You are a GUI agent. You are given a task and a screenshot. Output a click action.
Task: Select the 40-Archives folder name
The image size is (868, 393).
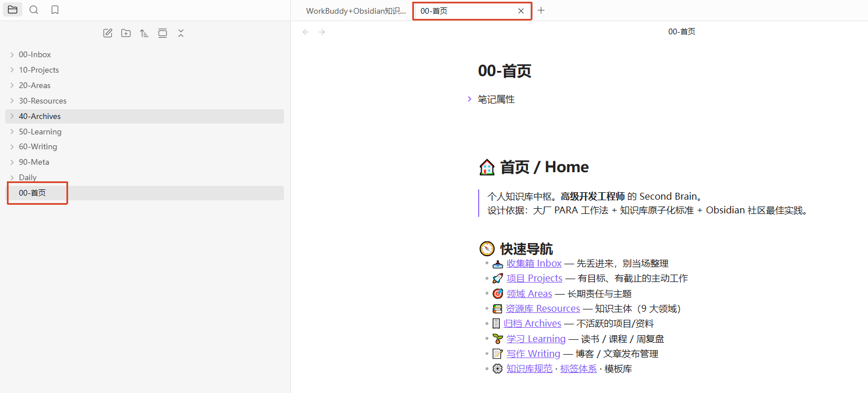coord(40,116)
